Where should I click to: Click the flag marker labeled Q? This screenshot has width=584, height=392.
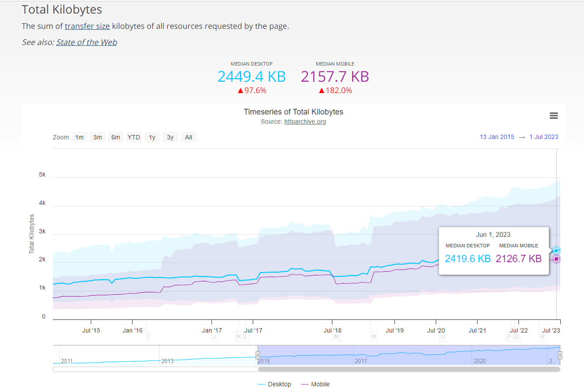click(x=517, y=336)
